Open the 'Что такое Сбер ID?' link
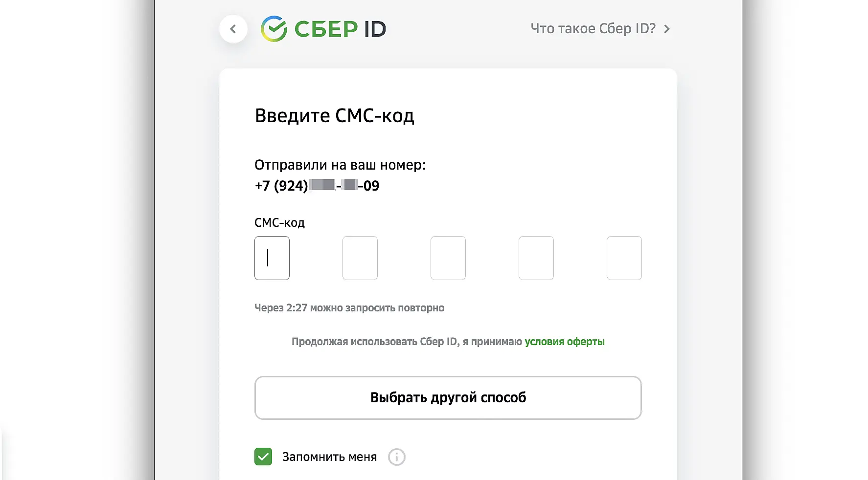This screenshot has width=868, height=480. 593,29
